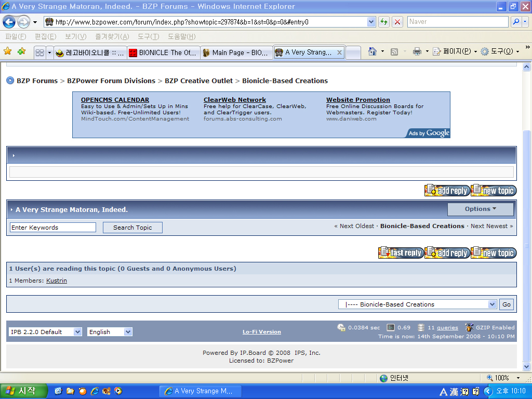This screenshot has width=532, height=399.
Task: Switch to the 레고바이오니클 tab
Action: point(90,52)
